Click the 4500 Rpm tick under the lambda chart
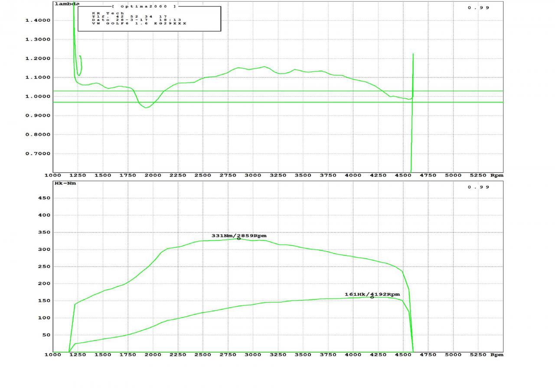 pos(403,175)
